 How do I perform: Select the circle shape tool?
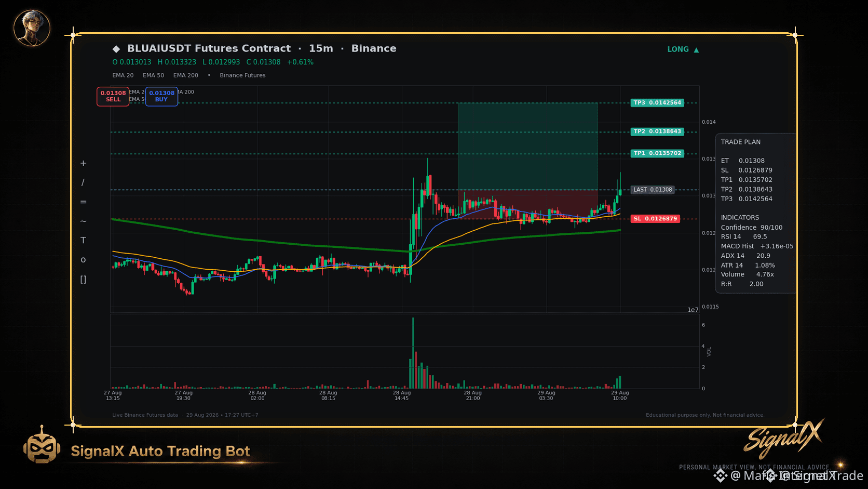click(x=83, y=260)
